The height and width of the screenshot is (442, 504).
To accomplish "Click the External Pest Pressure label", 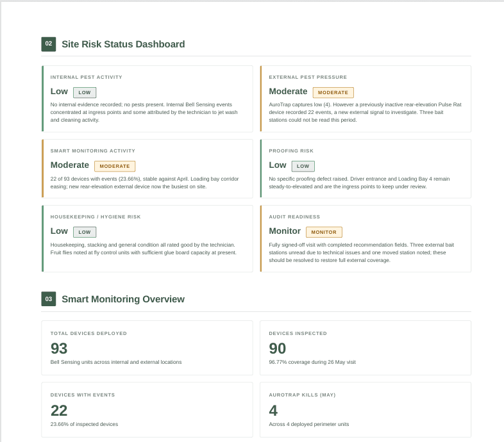I will (x=308, y=77).
